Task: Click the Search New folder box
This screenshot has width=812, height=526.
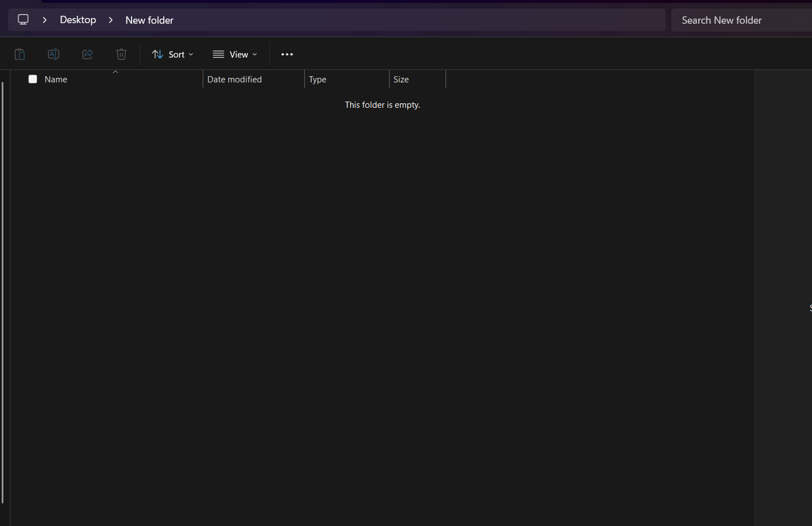Action: click(x=741, y=20)
